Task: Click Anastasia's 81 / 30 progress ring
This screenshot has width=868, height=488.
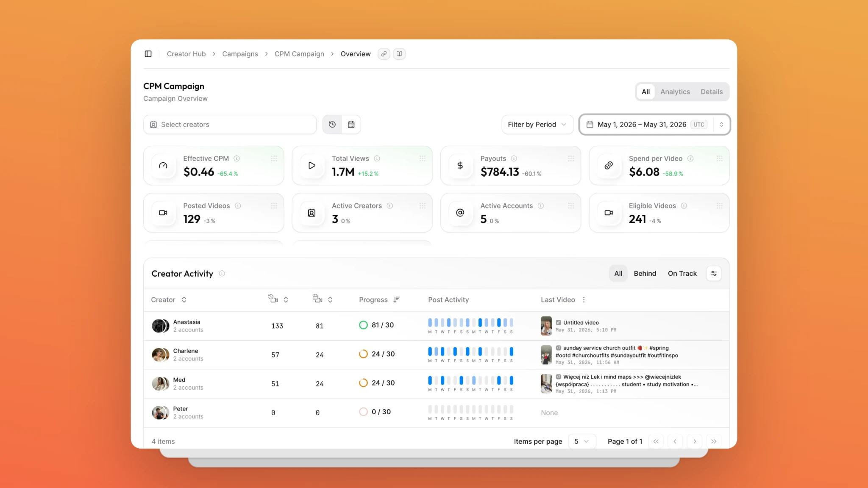Action: (x=363, y=325)
